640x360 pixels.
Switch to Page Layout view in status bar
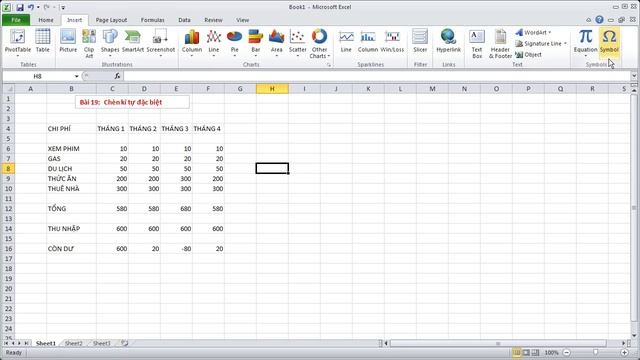point(526,352)
